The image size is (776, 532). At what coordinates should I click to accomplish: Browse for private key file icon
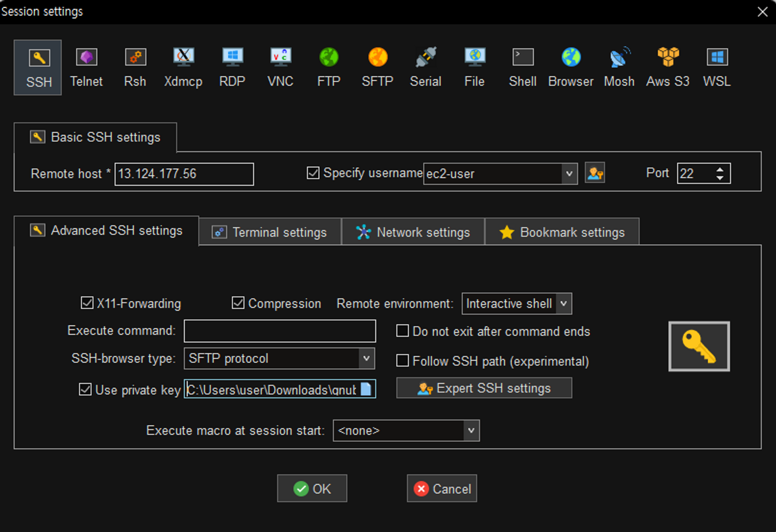(366, 389)
